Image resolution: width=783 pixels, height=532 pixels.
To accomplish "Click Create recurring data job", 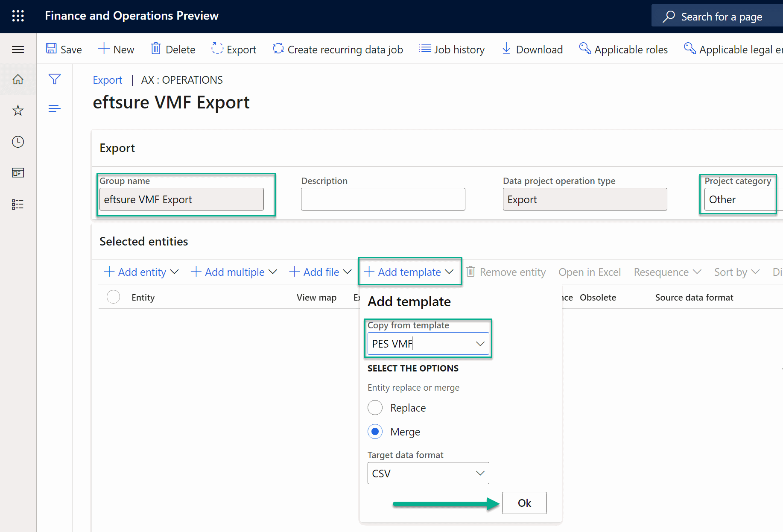I will [x=338, y=50].
